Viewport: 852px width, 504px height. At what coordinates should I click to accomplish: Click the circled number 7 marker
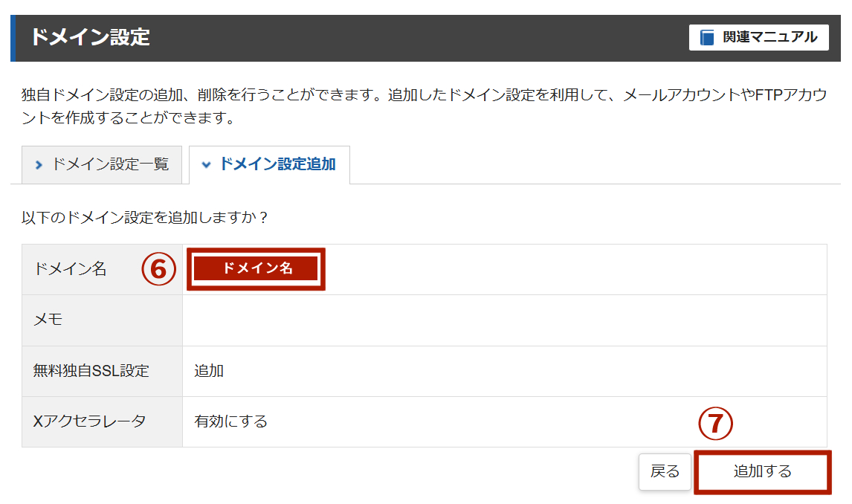[715, 423]
